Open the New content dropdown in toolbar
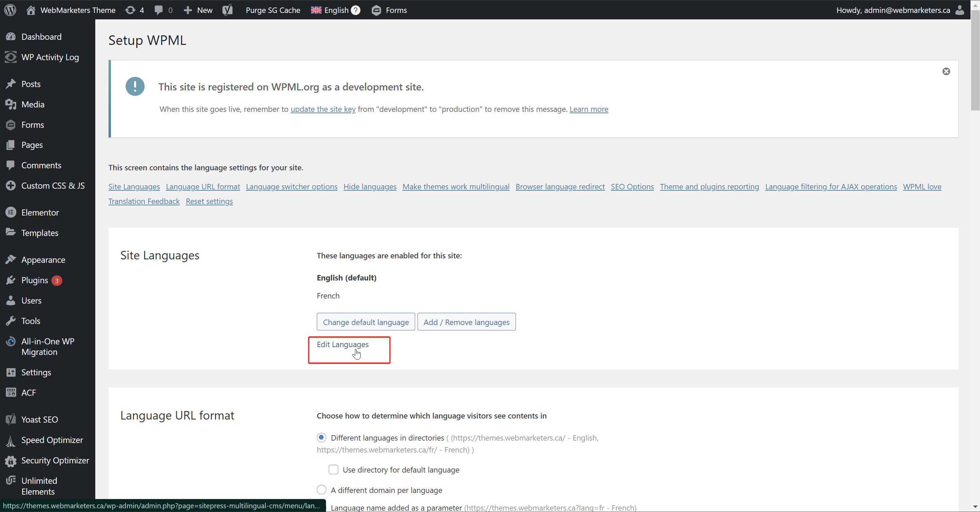The height and width of the screenshot is (512, 980). 198,10
